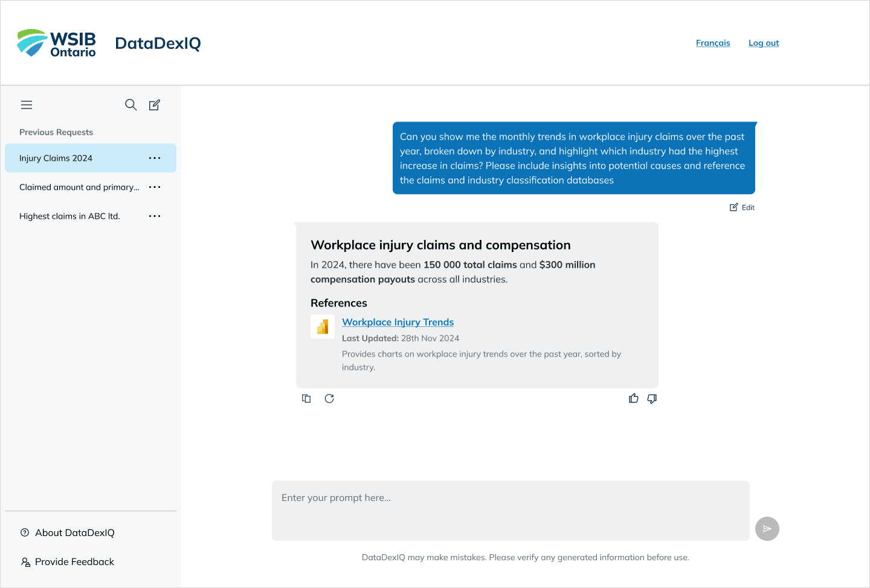
Task: Open options for Highest claims in ABC ltd.
Action: click(x=155, y=216)
